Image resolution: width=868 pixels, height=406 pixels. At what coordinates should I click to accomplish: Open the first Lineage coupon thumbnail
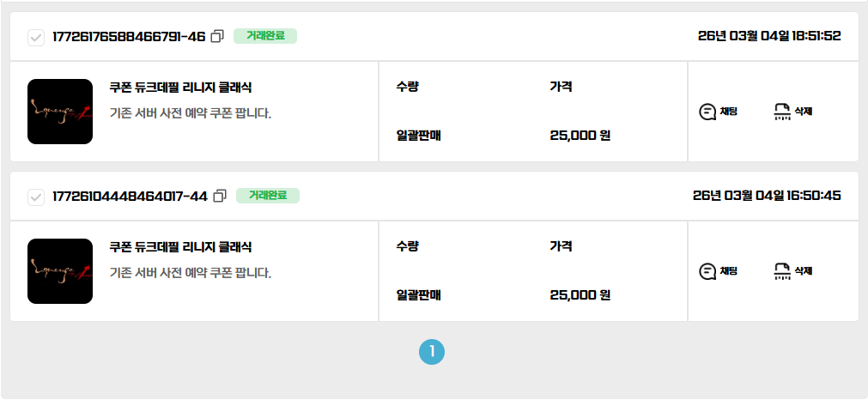[60, 112]
